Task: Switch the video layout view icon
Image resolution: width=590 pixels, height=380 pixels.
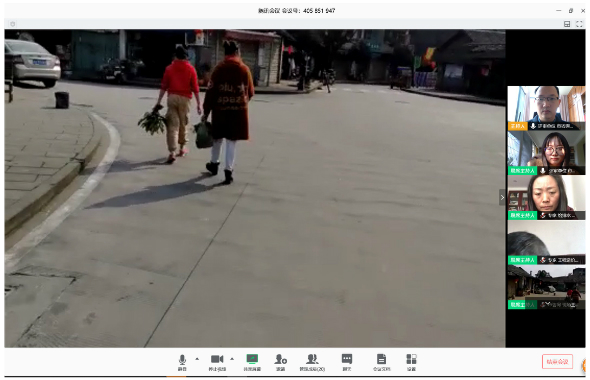Action: (567, 24)
